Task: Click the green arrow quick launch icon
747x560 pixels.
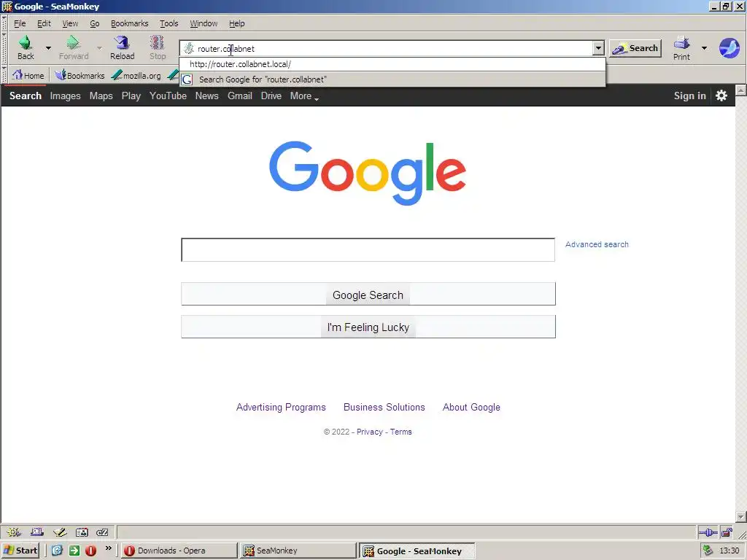Action: pos(74,551)
